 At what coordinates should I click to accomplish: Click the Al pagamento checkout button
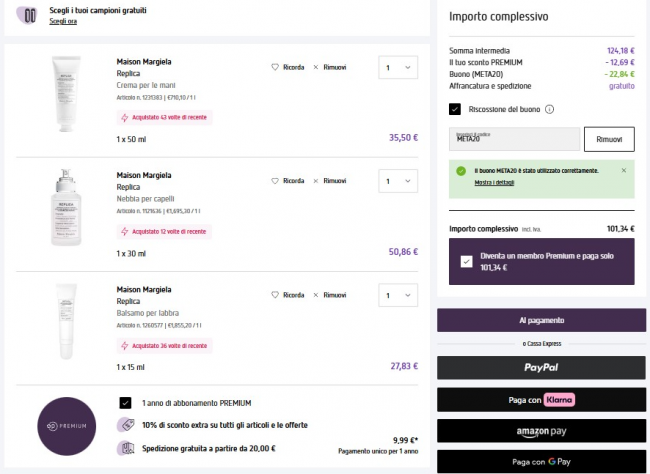point(542,320)
